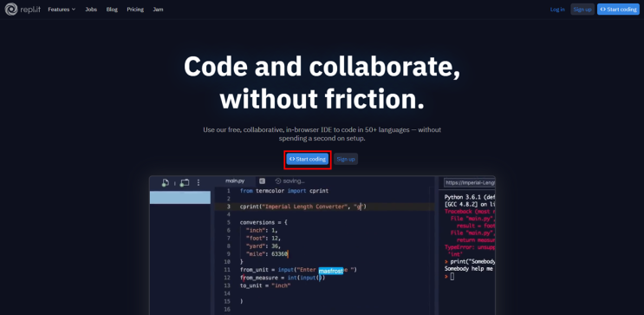The width and height of the screenshot is (644, 315).
Task: Open the Pricing page
Action: click(135, 10)
